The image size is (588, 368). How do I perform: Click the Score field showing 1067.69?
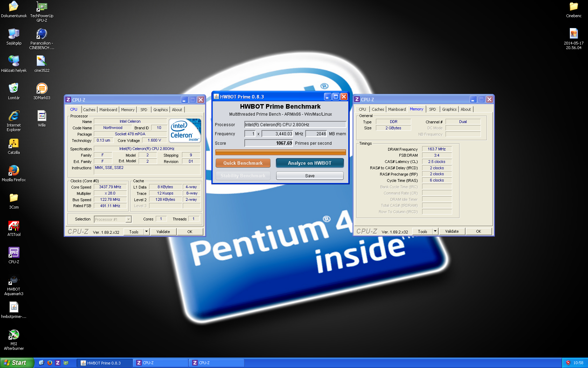click(268, 143)
